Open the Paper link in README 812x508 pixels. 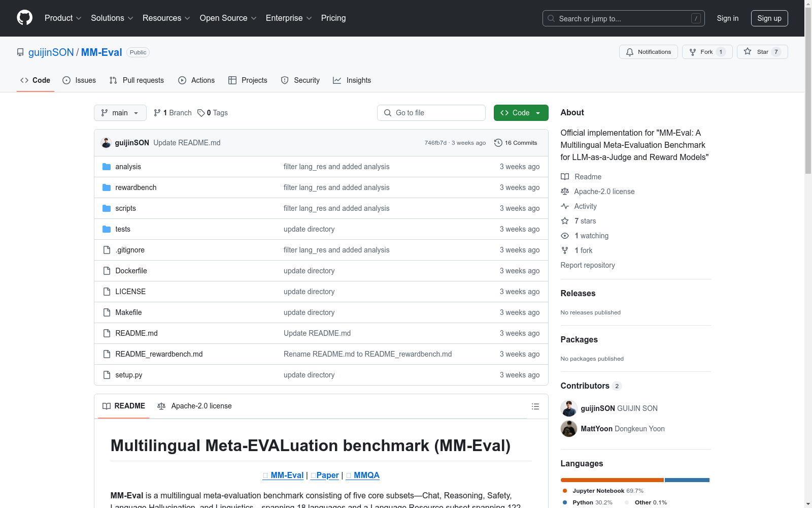325,475
